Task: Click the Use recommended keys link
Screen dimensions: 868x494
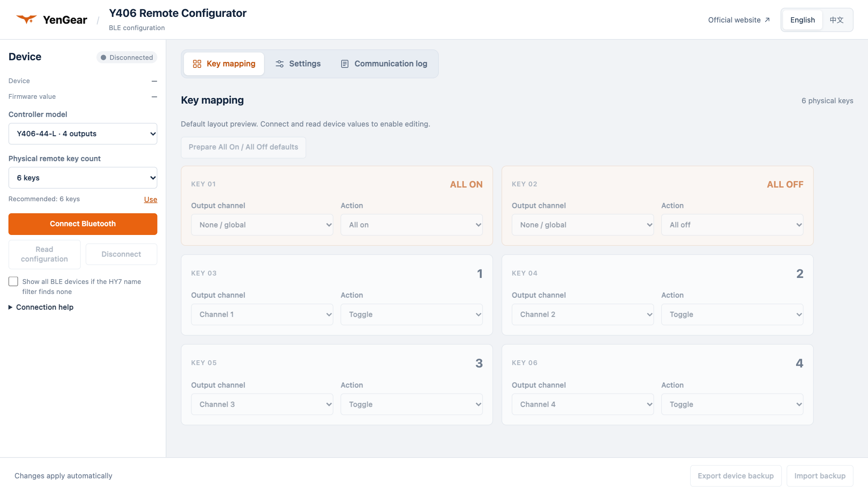Action: pyautogui.click(x=151, y=200)
